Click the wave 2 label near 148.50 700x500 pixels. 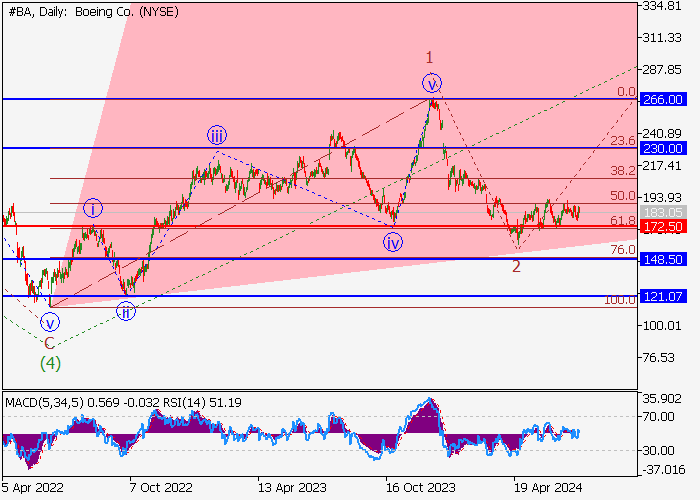pyautogui.click(x=516, y=267)
